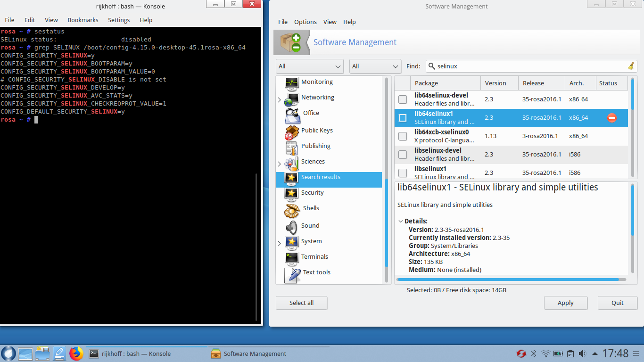Show hidden system tray icons arrow
The width and height of the screenshot is (644, 362).
point(594,354)
